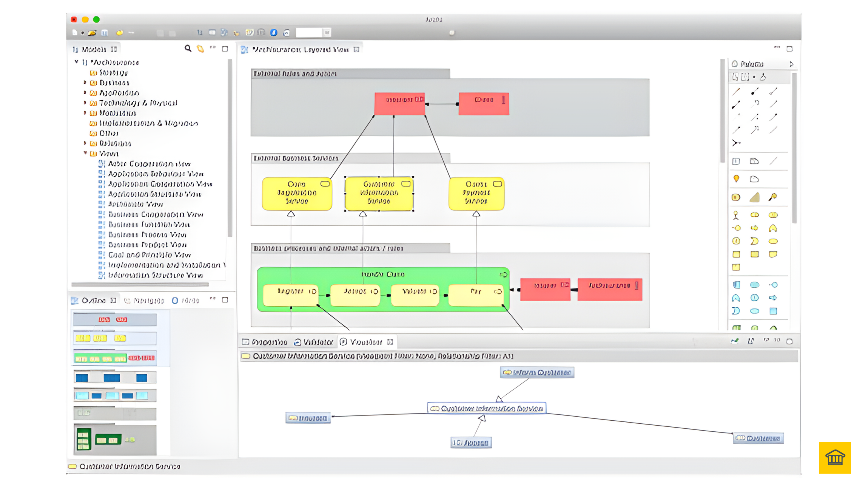Expand the Business folder in model tree
Image resolution: width=868 pixels, height=488 pixels.
click(85, 82)
